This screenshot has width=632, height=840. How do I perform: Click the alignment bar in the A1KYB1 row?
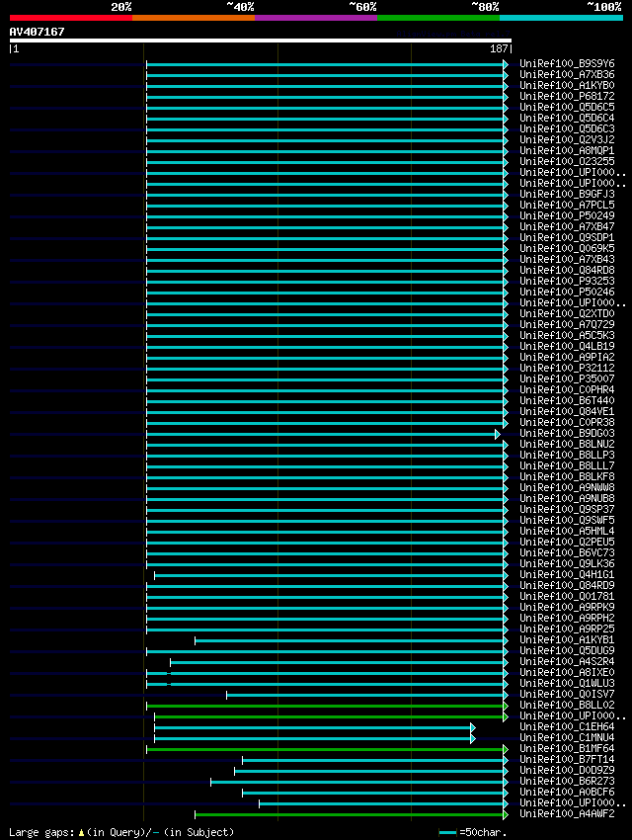(352, 640)
